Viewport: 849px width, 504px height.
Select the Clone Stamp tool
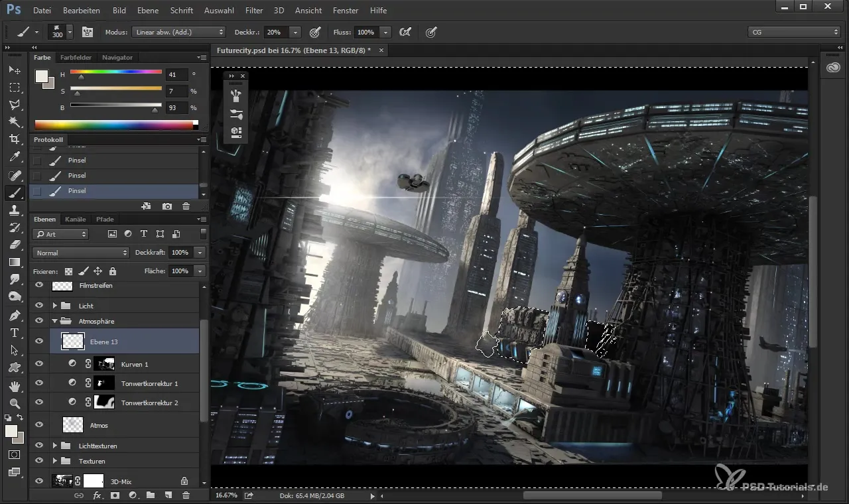coord(14,210)
